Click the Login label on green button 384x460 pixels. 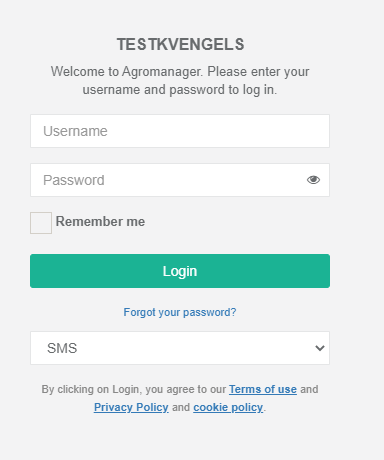tap(180, 271)
